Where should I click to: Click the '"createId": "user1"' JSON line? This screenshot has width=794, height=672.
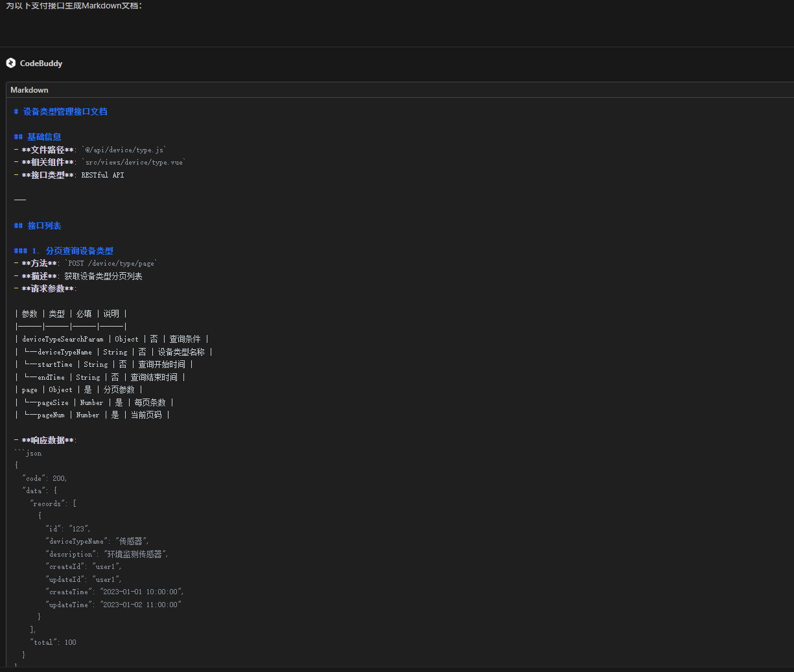click(x=84, y=566)
